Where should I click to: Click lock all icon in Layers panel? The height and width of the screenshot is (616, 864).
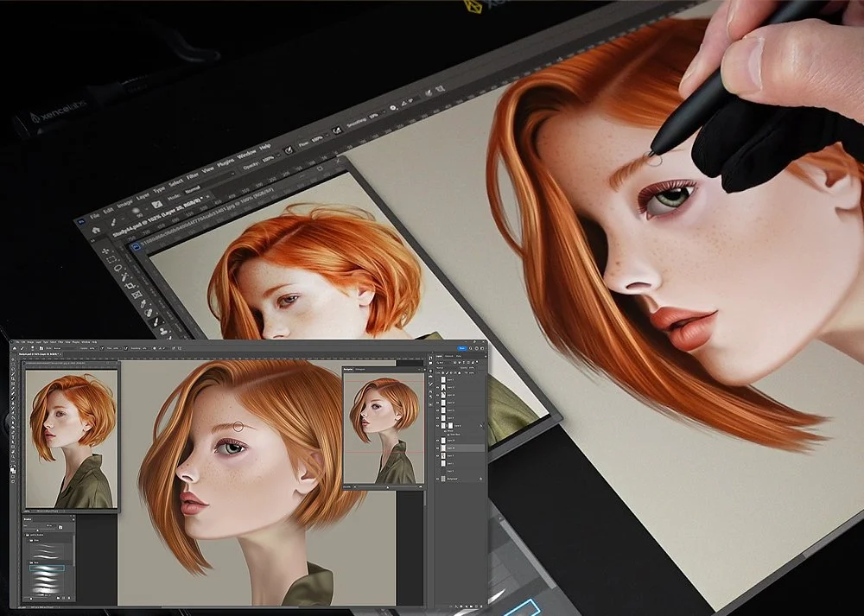(460, 373)
